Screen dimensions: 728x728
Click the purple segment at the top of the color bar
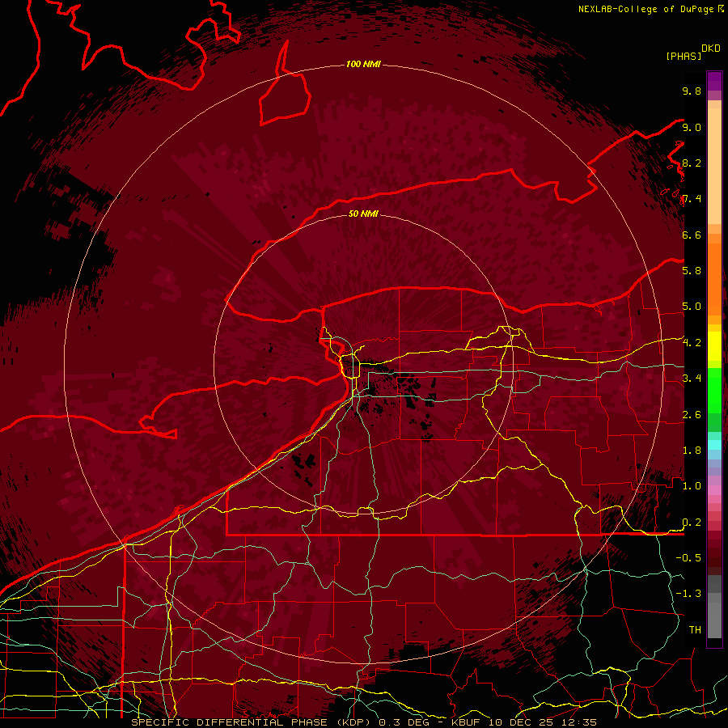714,81
